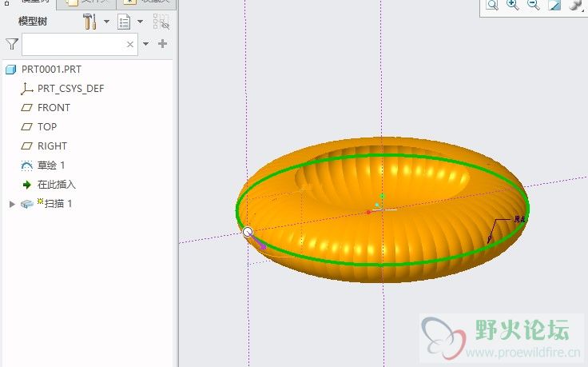This screenshot has width=588, height=367.
Task: Select the 扫描 1 sweep feature
Action: [58, 203]
